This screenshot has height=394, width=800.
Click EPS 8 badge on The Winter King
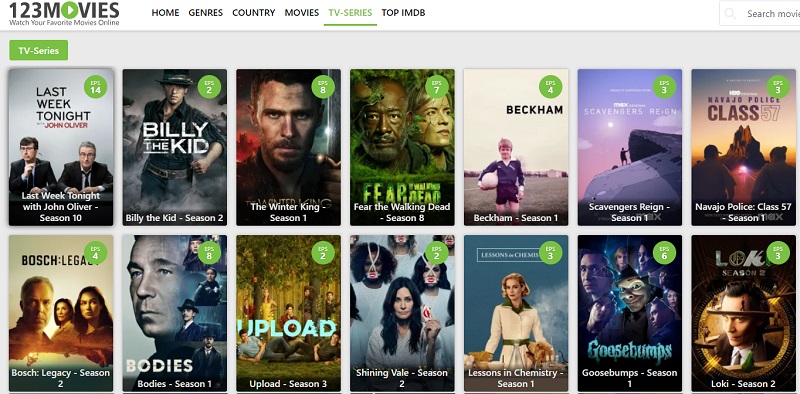point(323,87)
